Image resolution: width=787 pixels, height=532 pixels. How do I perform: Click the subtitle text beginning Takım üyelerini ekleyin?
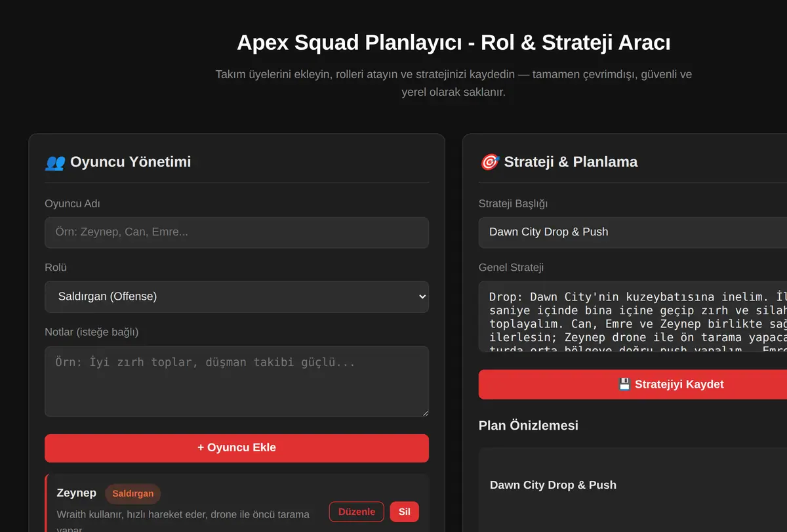point(453,83)
